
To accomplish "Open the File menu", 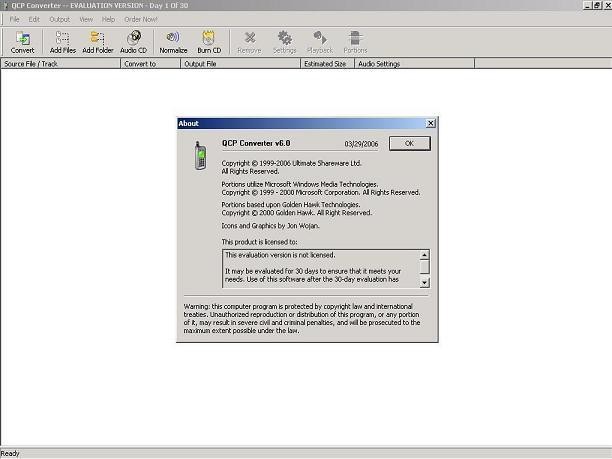I will click(14, 19).
